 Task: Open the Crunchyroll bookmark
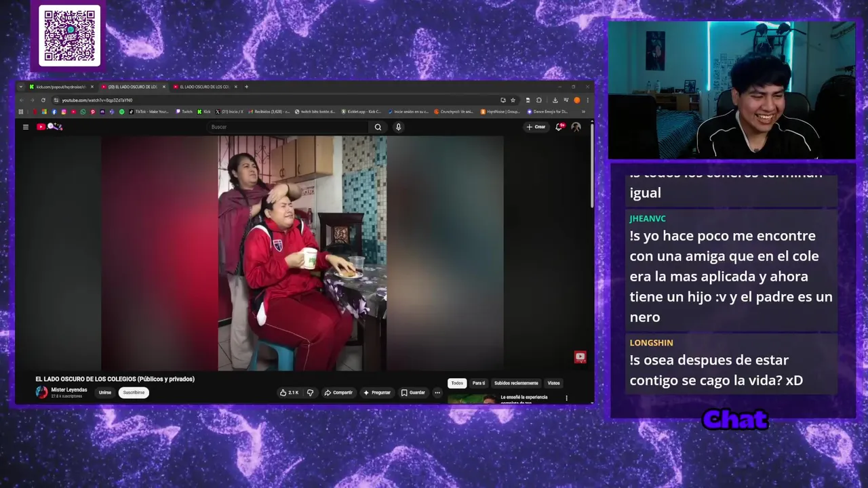click(454, 112)
